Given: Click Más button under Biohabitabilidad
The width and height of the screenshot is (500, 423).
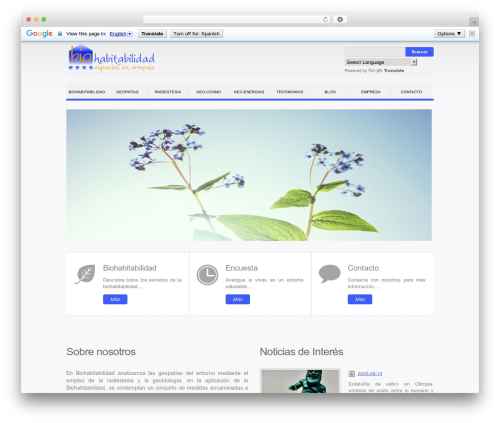Looking at the screenshot, I should (x=115, y=299).
